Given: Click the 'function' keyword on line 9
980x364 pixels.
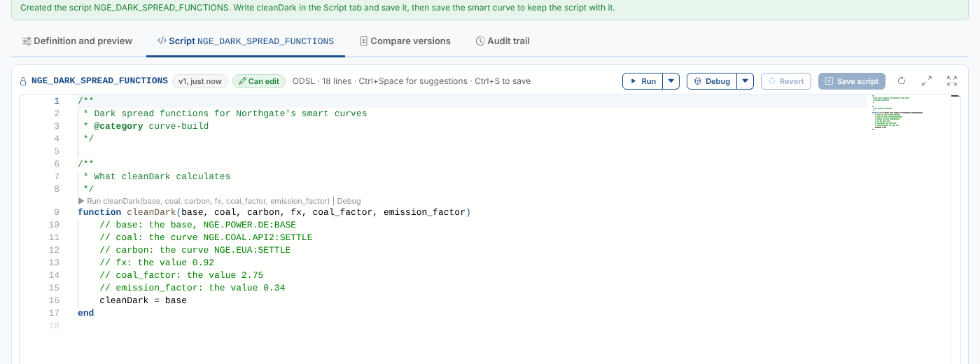Looking at the screenshot, I should pyautogui.click(x=99, y=212).
